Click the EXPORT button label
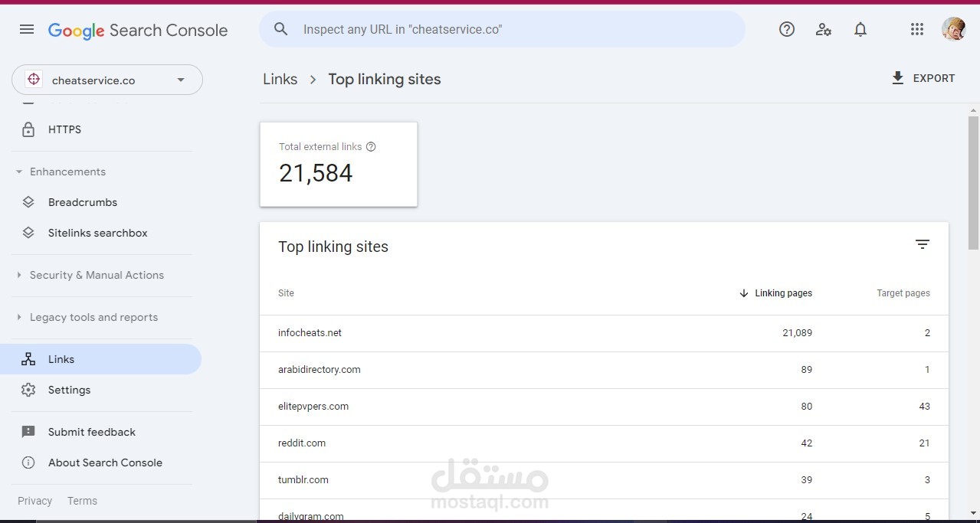Screen dimensions: 980x523 (934, 78)
